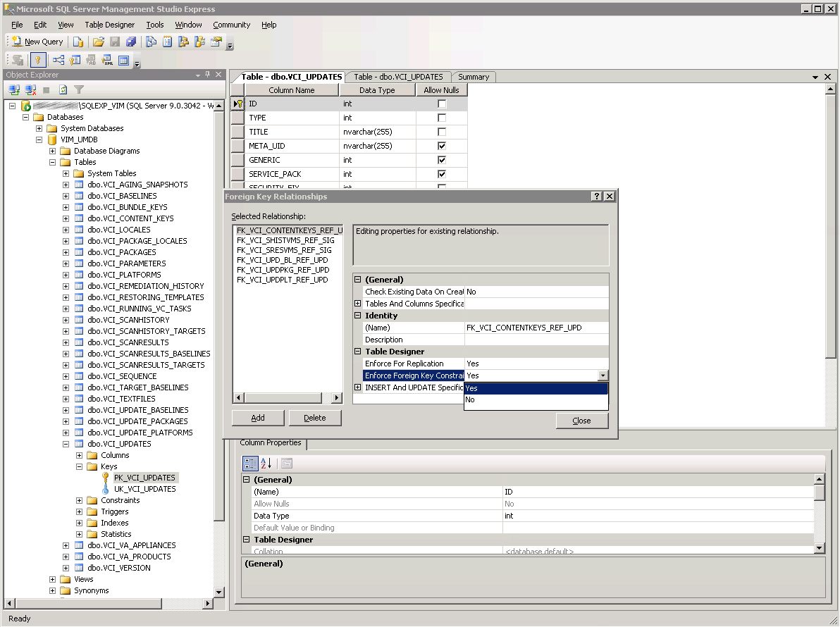Expand the System Databases node

(39, 128)
